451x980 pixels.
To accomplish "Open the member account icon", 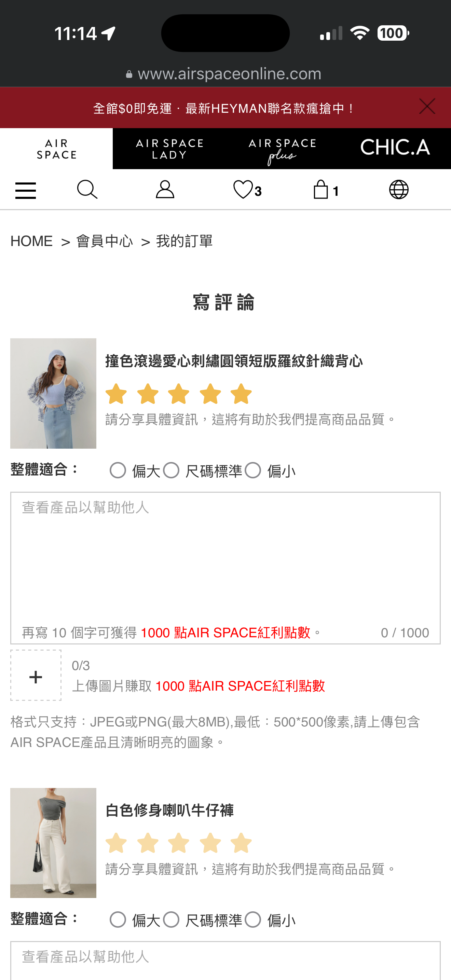I will (x=165, y=189).
